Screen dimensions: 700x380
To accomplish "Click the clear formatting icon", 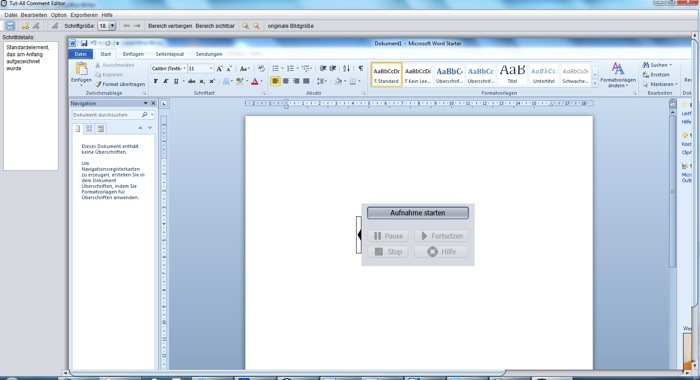I will (261, 69).
